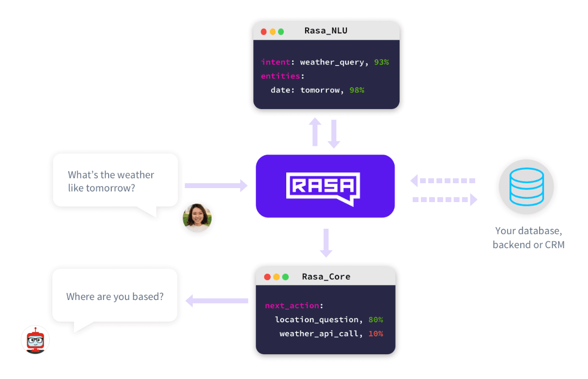
Task: Click yellow minimize dot on Rasa_NLU window
Action: point(273,32)
